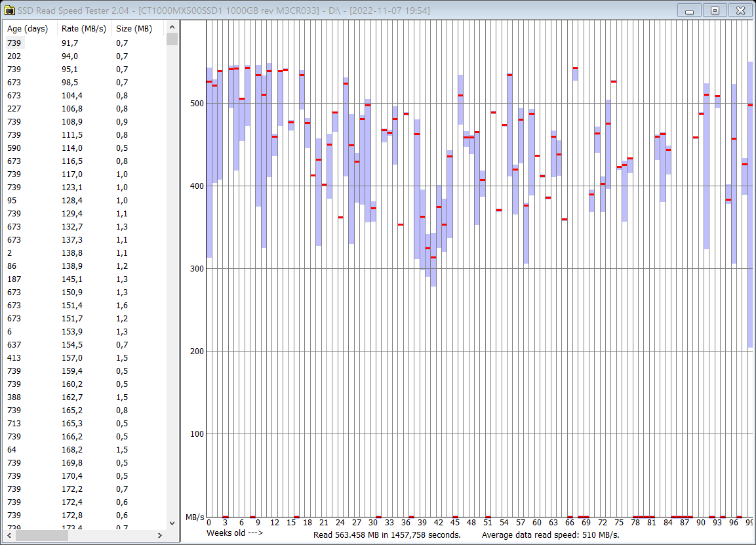Select the row with rate 165,2
This screenshot has width=756, height=545.
click(85, 410)
